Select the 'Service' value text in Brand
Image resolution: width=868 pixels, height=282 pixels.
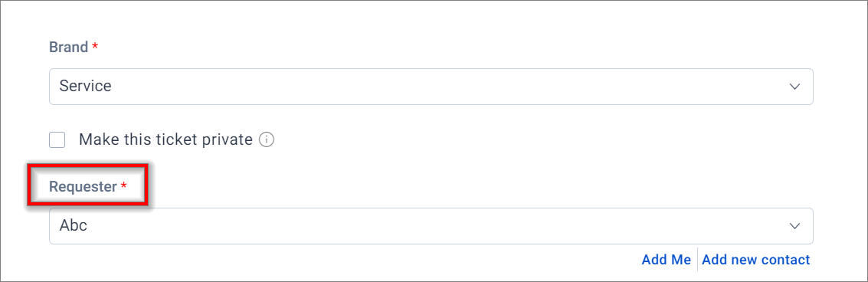point(85,87)
